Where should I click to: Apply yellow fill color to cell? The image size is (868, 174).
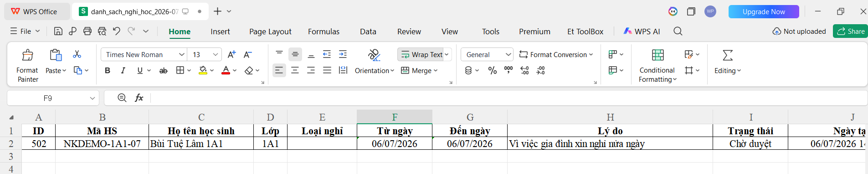(x=203, y=70)
